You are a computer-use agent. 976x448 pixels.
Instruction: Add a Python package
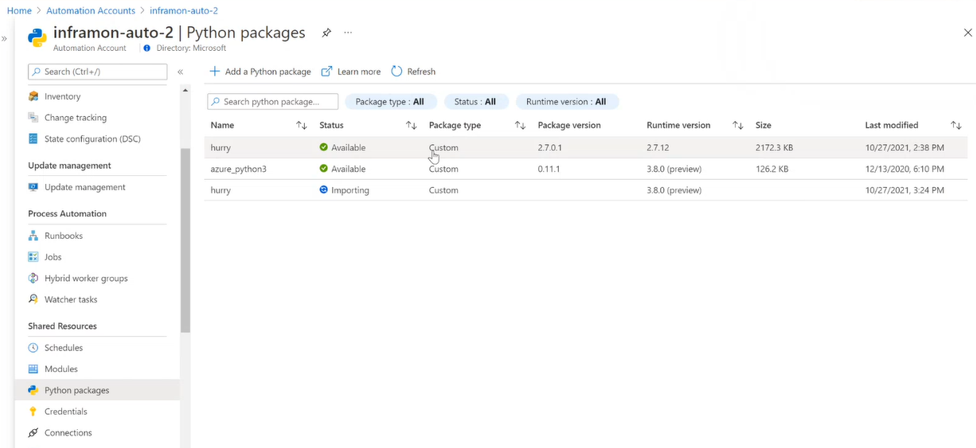[x=260, y=71]
